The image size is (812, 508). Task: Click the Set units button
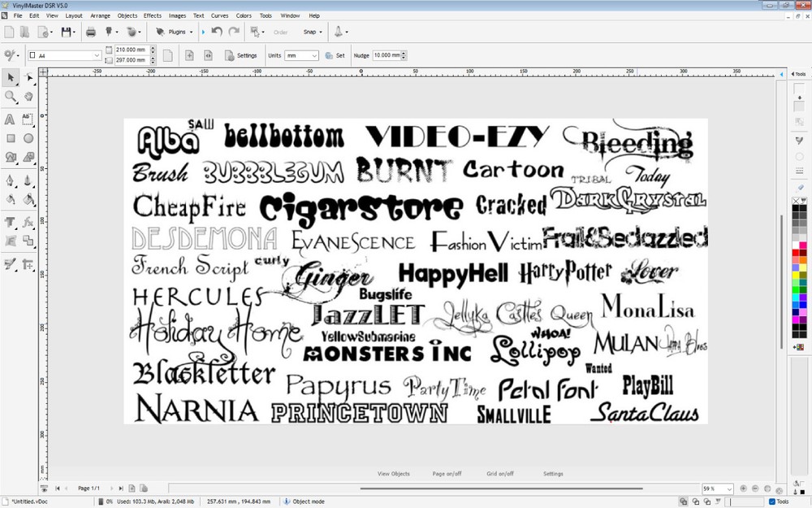(335, 55)
